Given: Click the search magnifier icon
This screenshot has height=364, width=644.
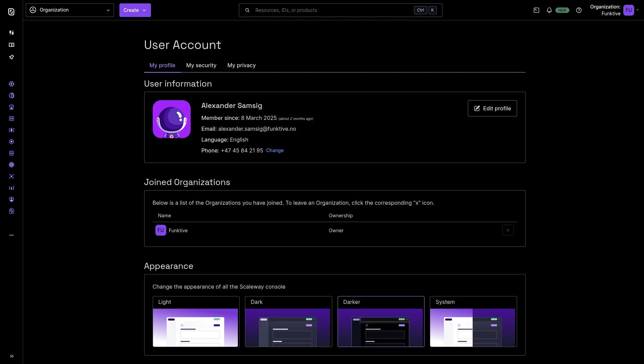Looking at the screenshot, I should (247, 10).
